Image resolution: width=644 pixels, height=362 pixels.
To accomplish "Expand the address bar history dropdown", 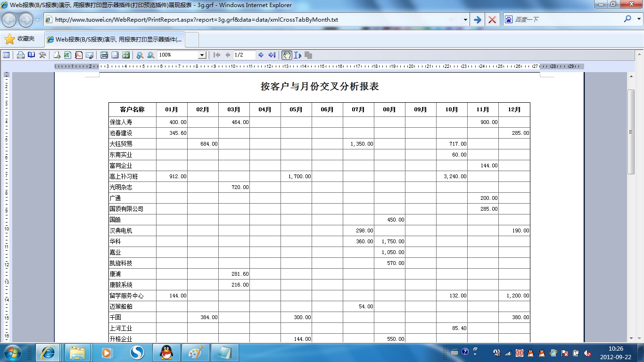I will coord(465,19).
